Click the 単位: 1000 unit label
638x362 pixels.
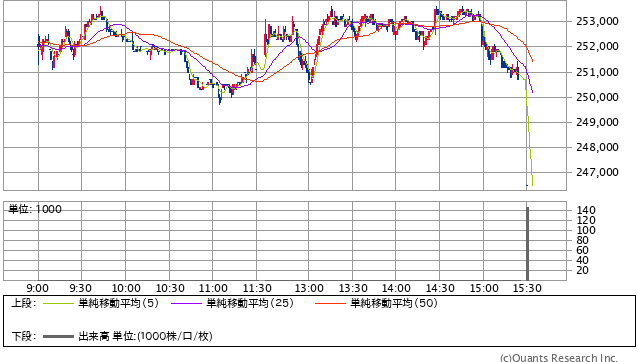35,209
